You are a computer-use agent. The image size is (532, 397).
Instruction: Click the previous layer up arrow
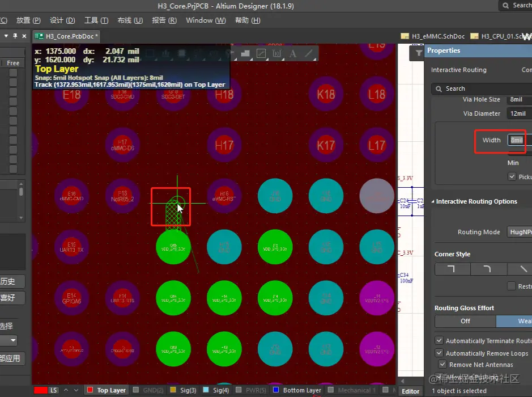point(66,390)
